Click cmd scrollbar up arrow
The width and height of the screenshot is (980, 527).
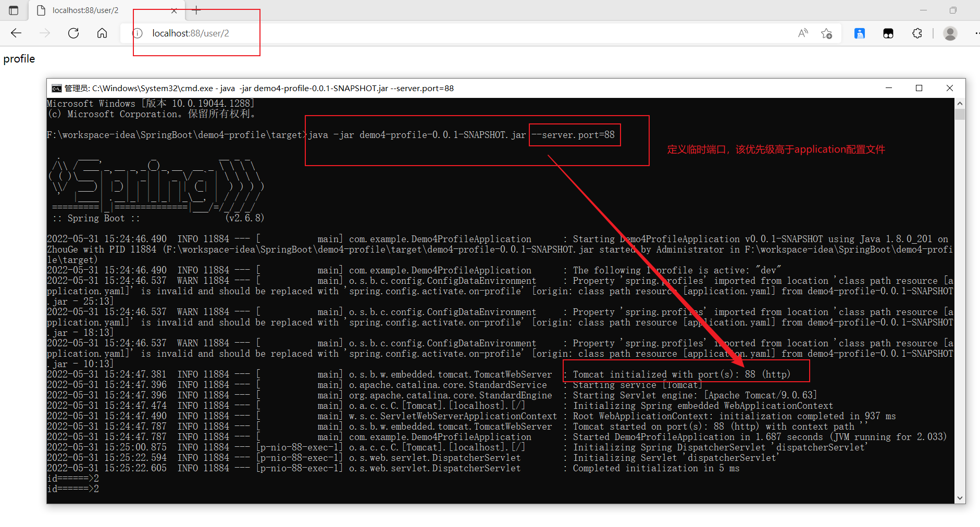point(960,103)
